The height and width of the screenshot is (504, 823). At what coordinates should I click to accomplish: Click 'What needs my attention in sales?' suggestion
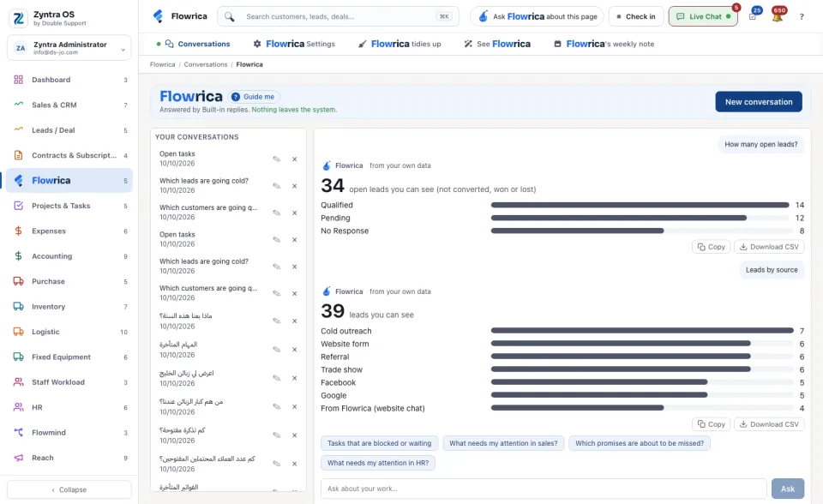click(x=503, y=443)
